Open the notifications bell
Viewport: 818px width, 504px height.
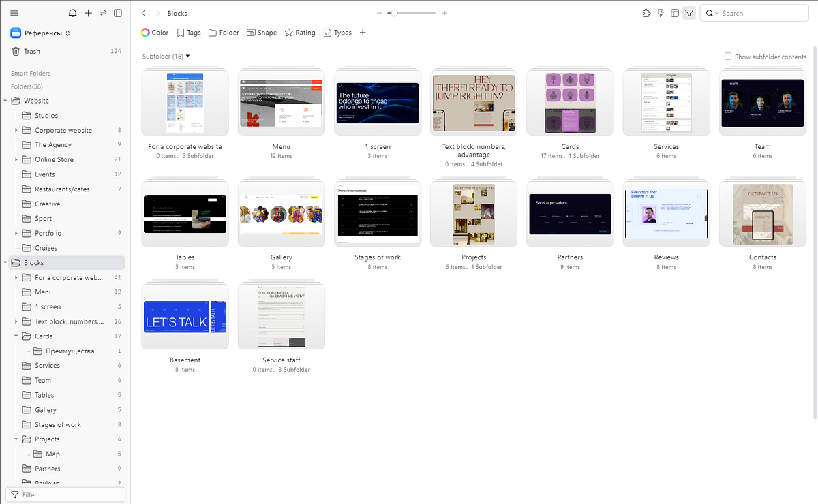pos(73,13)
